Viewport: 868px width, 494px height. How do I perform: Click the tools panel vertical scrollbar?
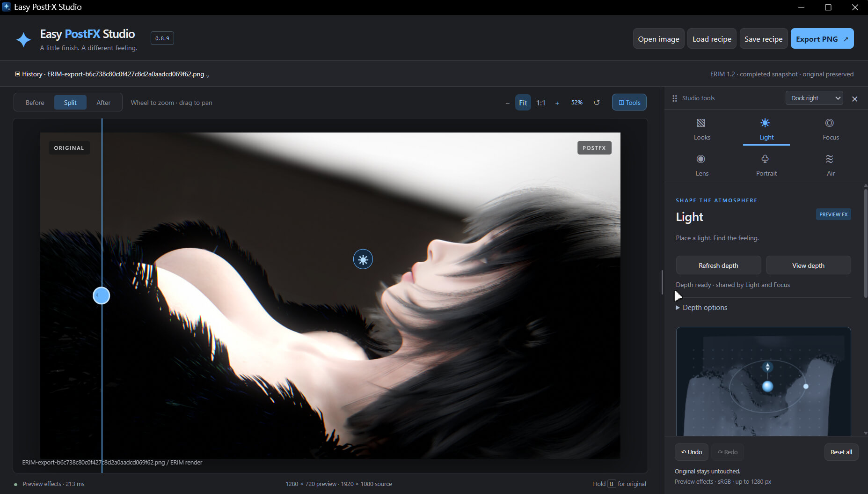click(x=865, y=243)
